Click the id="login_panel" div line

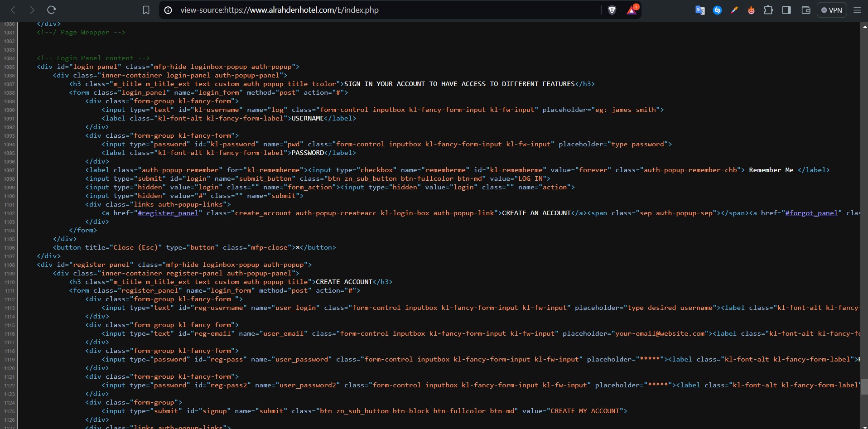pos(168,67)
